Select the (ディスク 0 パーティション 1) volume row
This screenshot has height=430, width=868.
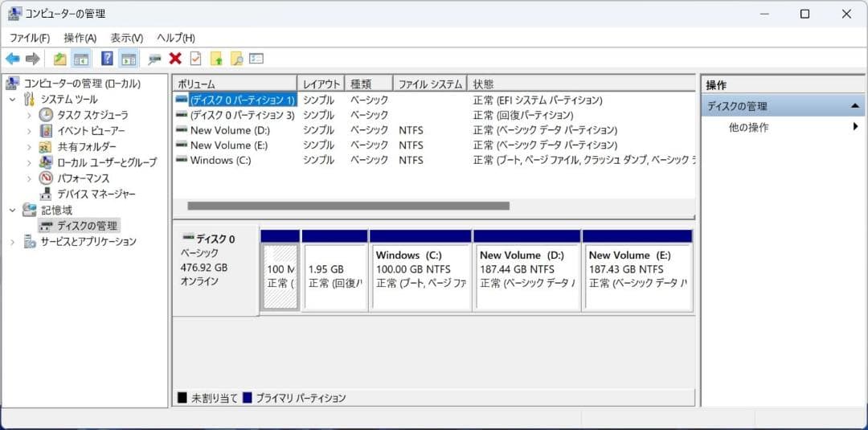click(x=242, y=100)
